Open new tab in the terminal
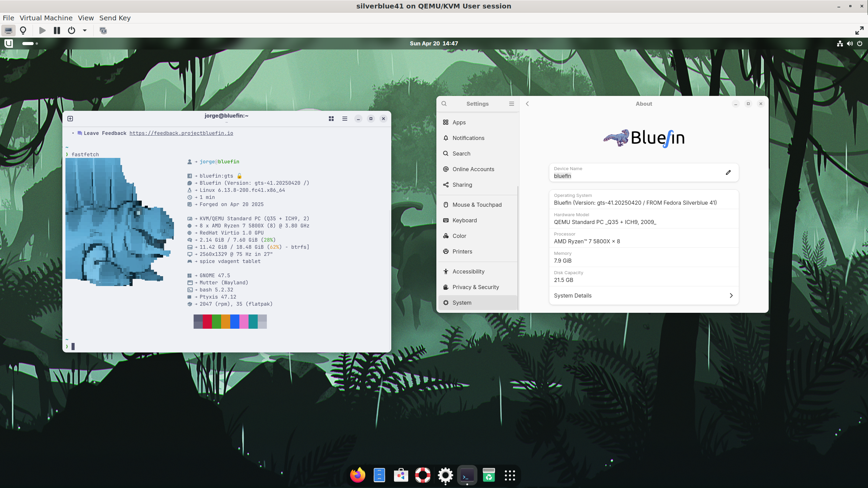The width and height of the screenshot is (868, 488). (x=70, y=119)
